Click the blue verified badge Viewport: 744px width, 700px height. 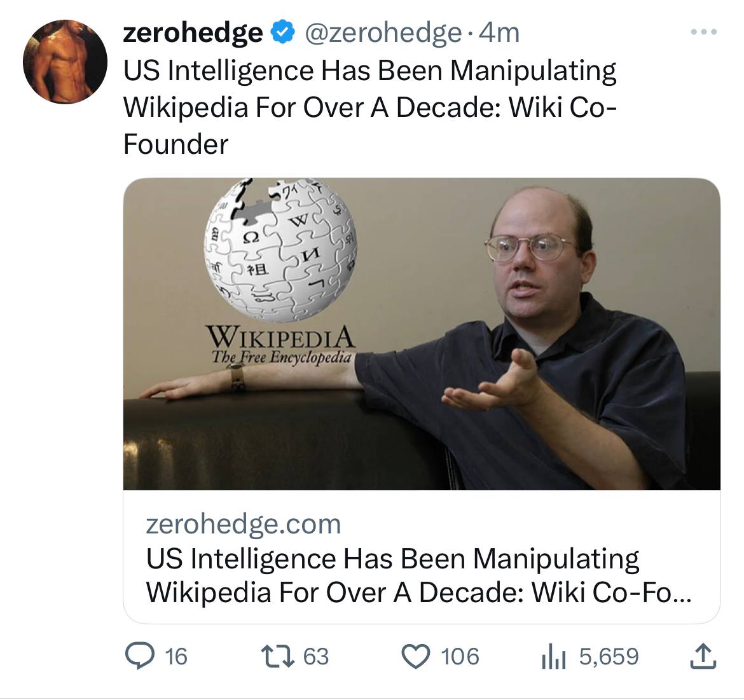coord(283,32)
